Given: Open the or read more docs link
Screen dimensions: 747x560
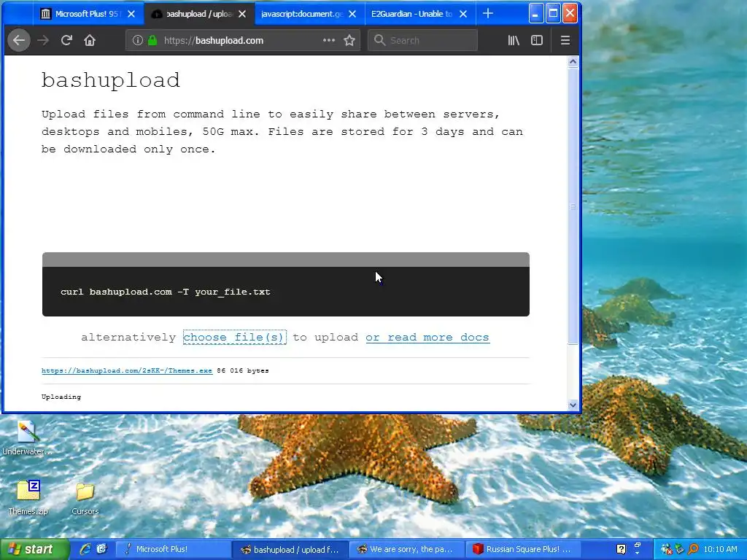Looking at the screenshot, I should pyautogui.click(x=427, y=337).
